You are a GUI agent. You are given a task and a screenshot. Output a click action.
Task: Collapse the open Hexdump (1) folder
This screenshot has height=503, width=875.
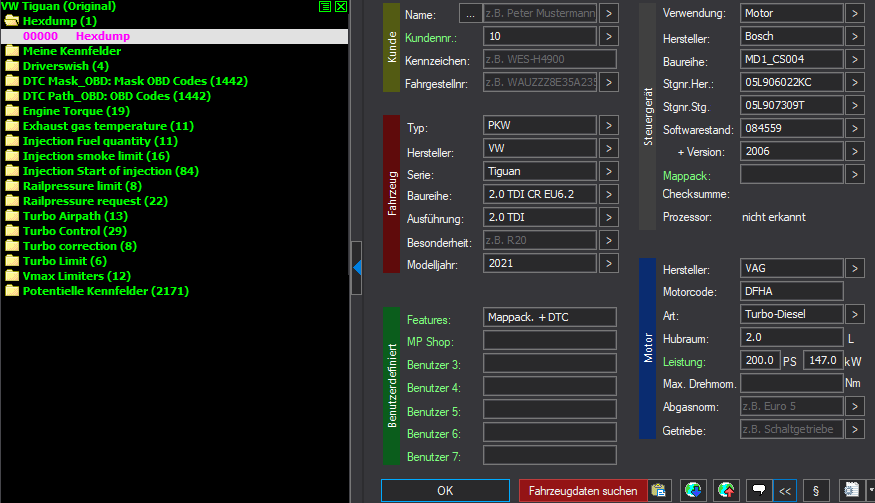[x=12, y=21]
